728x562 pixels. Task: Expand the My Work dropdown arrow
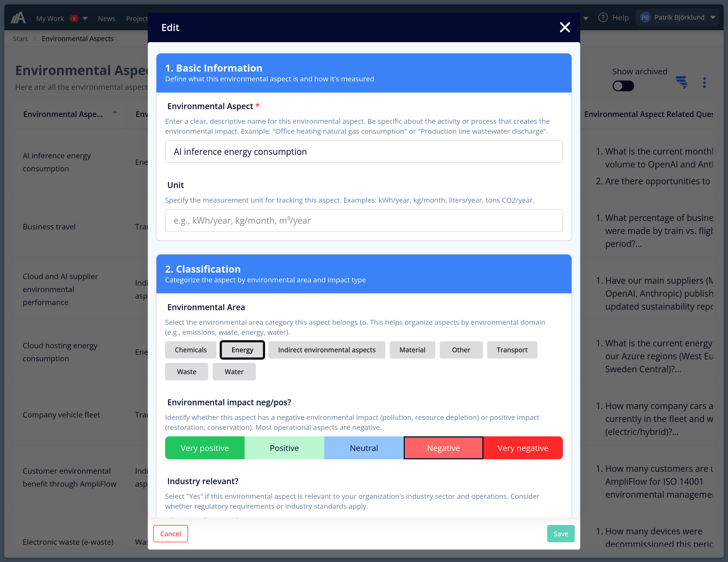(85, 18)
